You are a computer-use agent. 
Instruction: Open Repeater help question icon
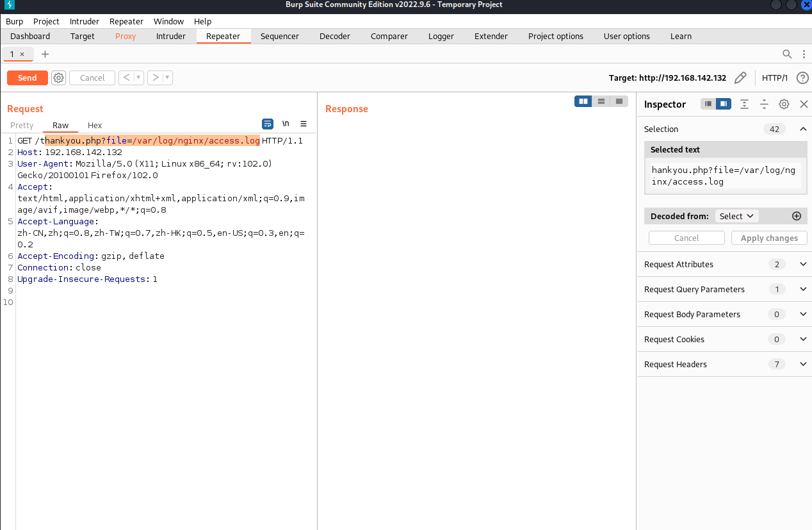pos(802,78)
